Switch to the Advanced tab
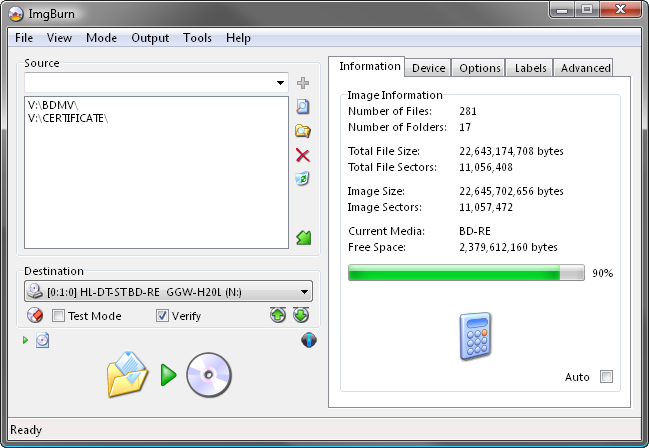 (585, 68)
